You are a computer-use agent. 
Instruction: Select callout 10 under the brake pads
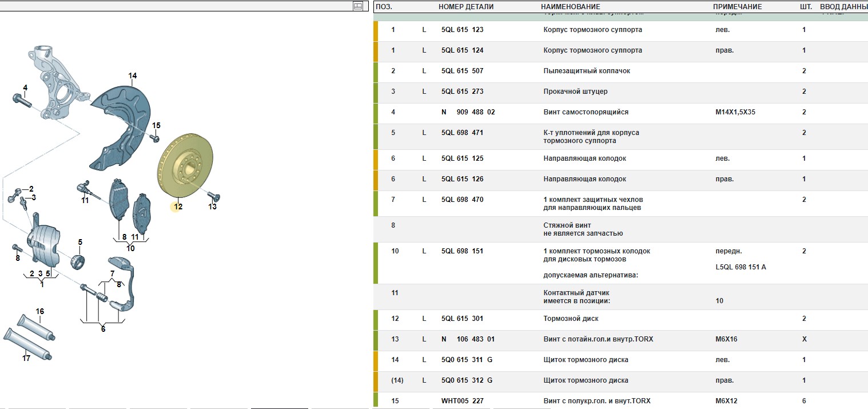(x=130, y=248)
